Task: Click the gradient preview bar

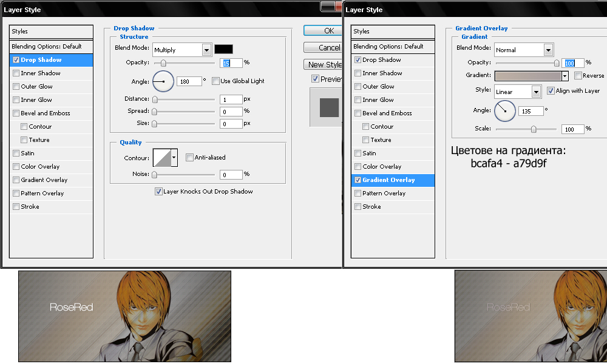Action: pos(528,76)
